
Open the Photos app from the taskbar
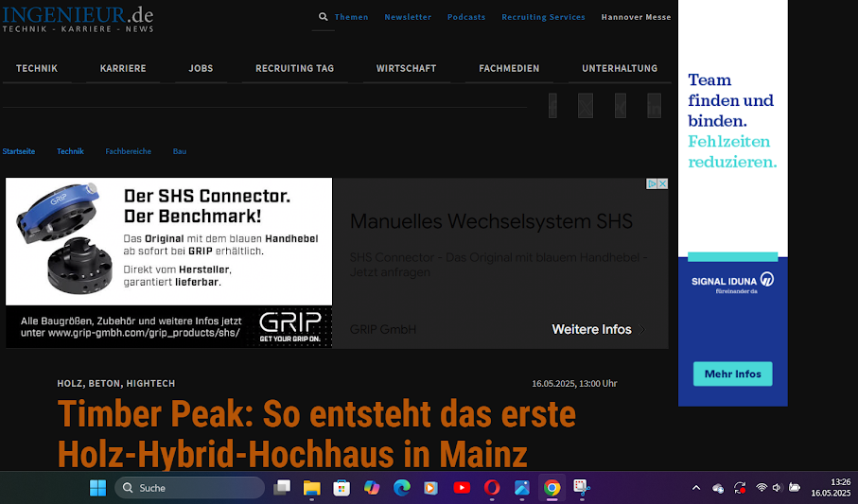click(522, 488)
